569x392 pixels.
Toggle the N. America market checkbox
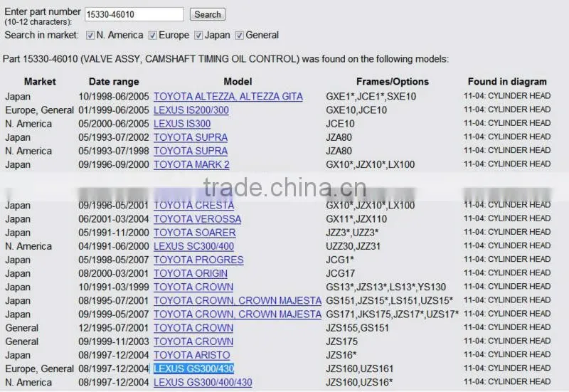pos(90,35)
